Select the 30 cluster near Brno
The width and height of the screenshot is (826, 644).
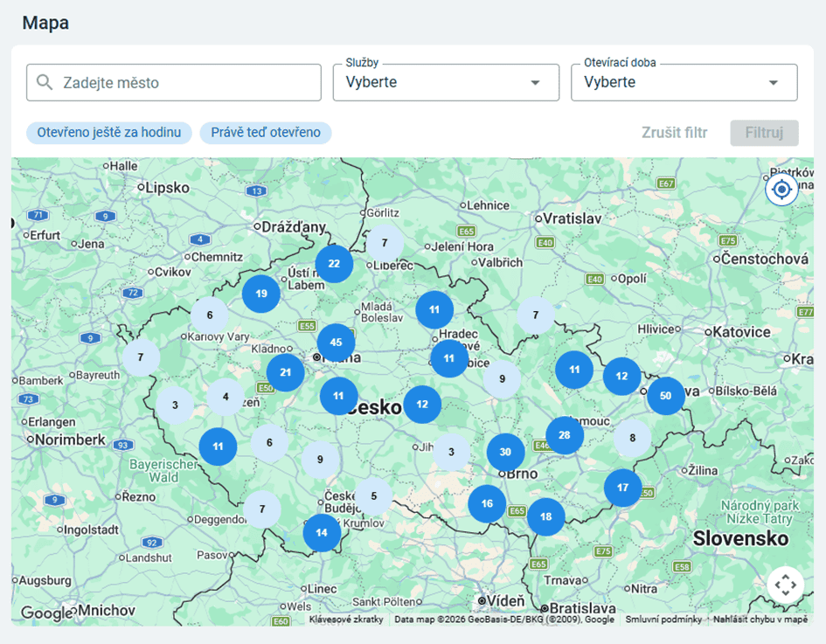coord(506,453)
